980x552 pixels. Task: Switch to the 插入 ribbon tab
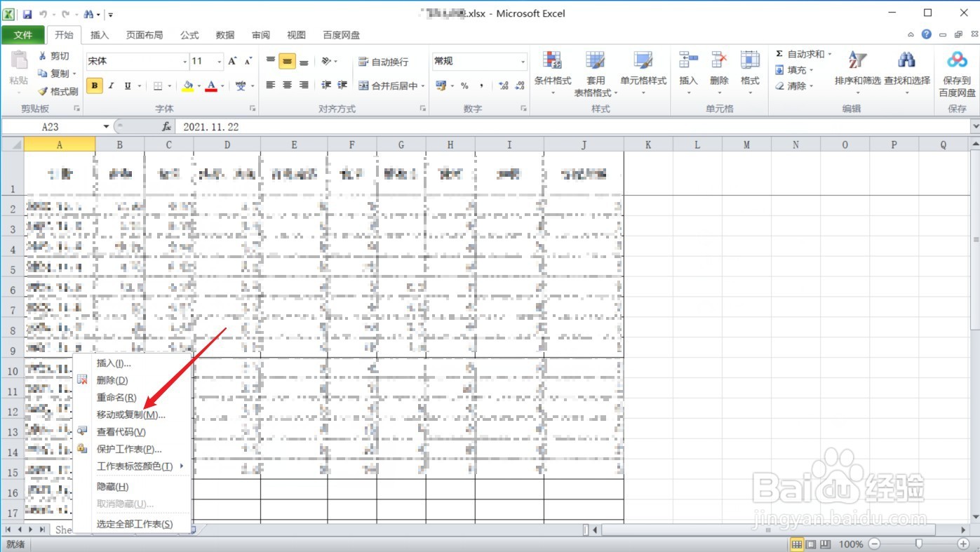point(100,35)
